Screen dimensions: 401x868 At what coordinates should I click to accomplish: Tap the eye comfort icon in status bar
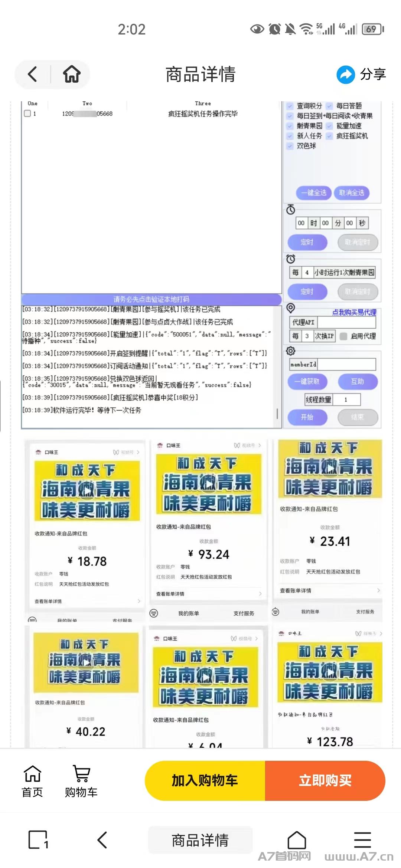click(257, 29)
